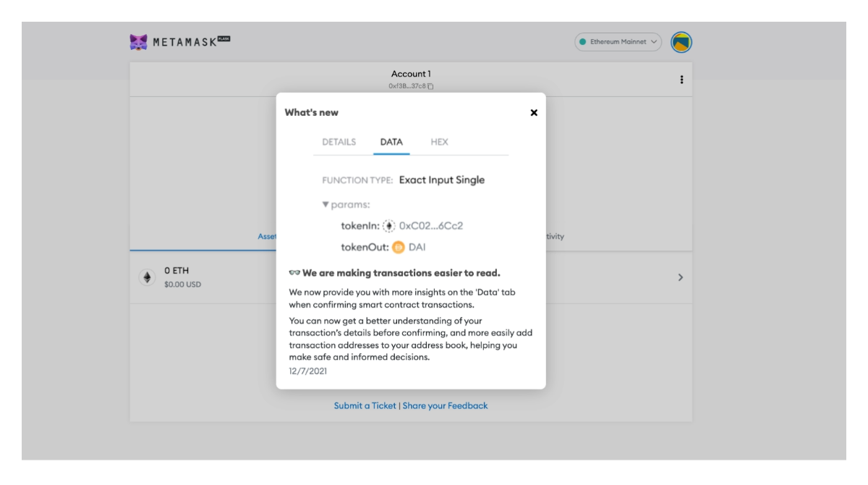Click the Account 1 name
The height and width of the screenshot is (485, 868).
pos(411,74)
